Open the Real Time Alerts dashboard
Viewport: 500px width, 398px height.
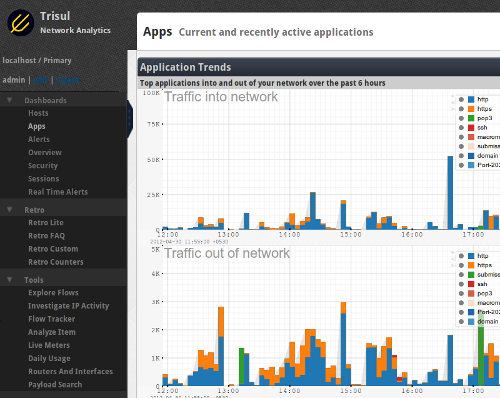(58, 192)
